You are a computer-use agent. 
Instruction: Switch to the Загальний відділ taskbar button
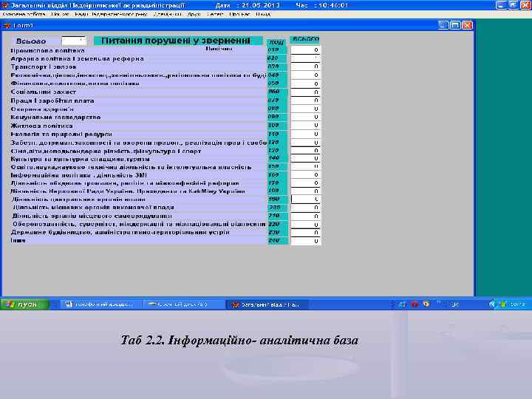(267, 304)
